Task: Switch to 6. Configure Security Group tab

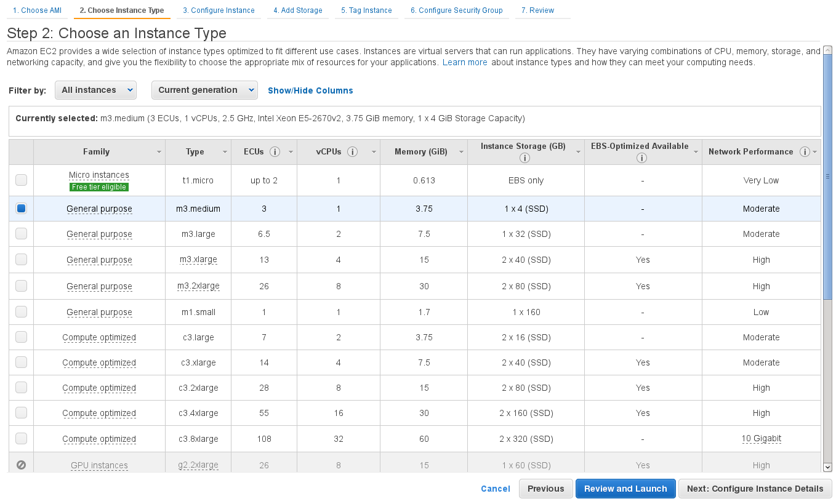Action: point(456,10)
